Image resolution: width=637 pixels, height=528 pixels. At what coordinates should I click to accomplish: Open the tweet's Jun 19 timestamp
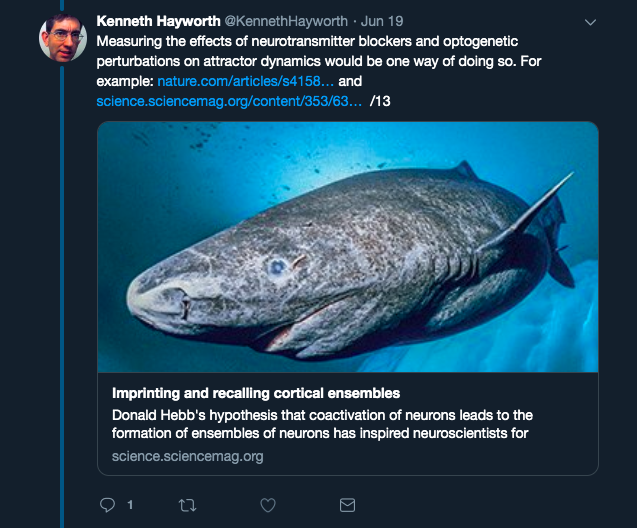coord(382,21)
